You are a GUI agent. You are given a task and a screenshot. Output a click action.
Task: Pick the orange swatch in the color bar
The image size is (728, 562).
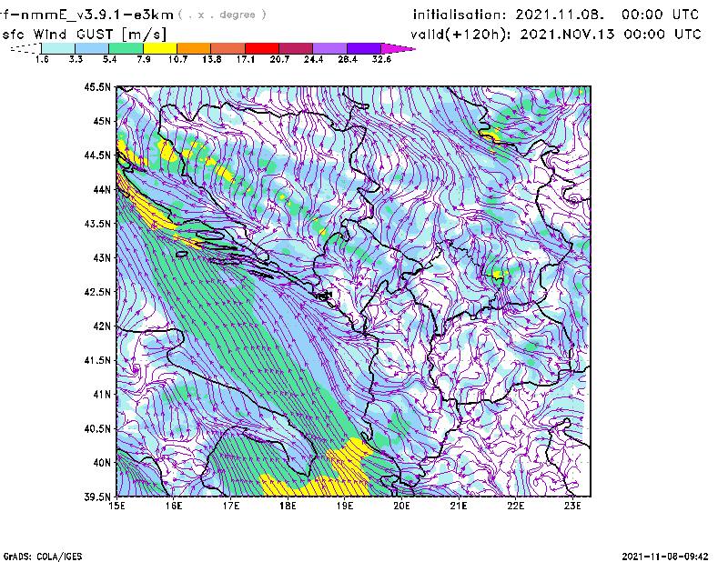(193, 48)
